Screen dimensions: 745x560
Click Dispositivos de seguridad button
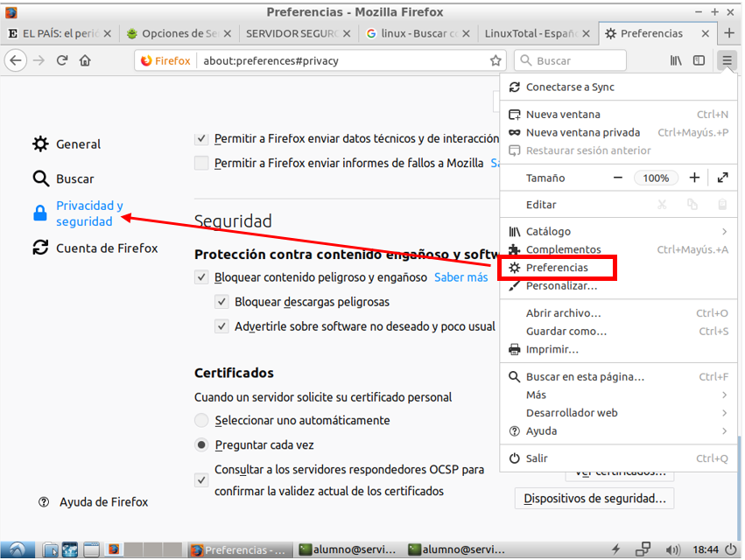pyautogui.click(x=594, y=498)
